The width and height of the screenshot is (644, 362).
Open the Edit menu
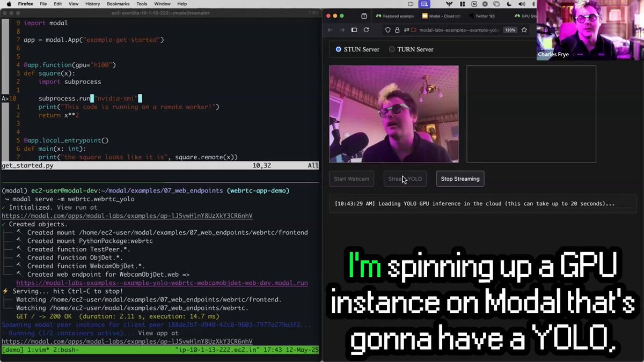(57, 4)
